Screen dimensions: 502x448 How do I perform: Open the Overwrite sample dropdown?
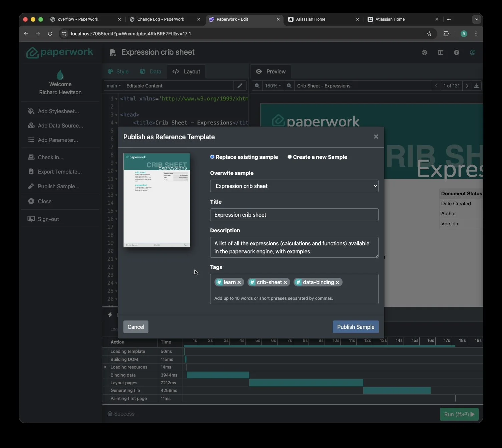point(294,186)
